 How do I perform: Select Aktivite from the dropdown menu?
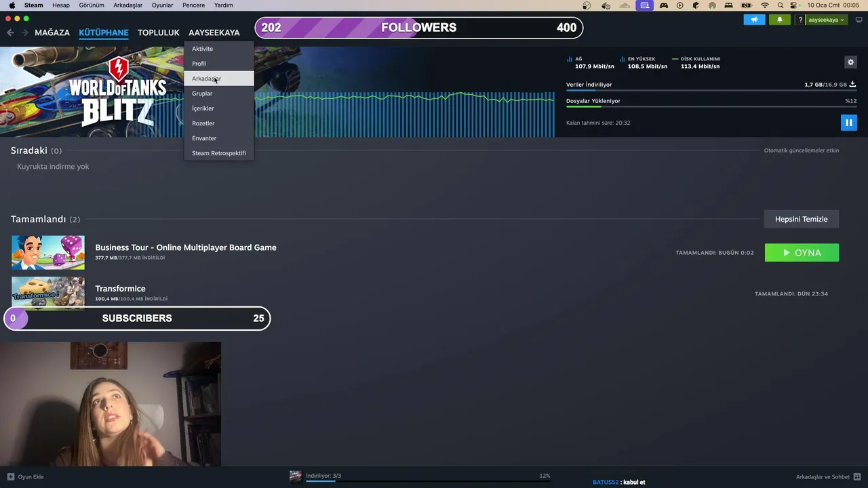click(x=219, y=49)
